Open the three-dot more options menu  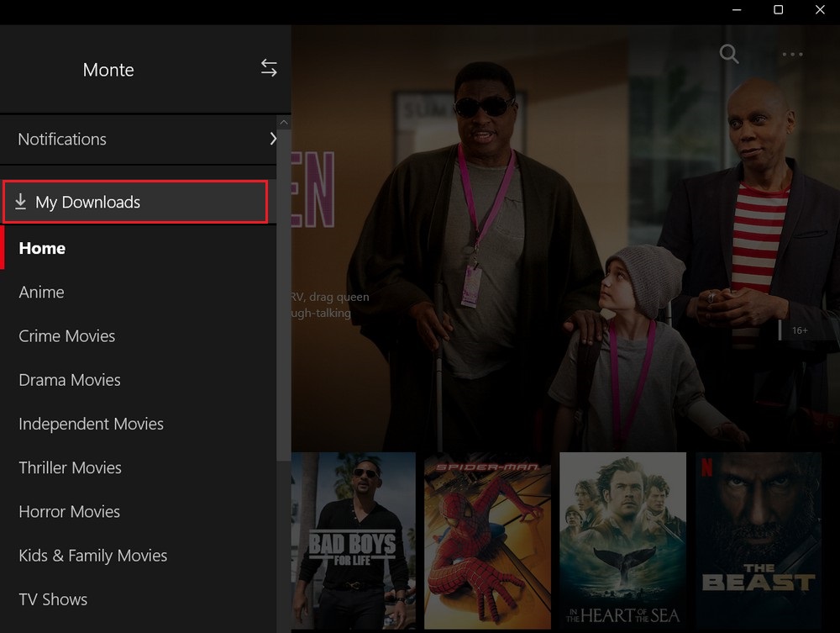(x=792, y=54)
